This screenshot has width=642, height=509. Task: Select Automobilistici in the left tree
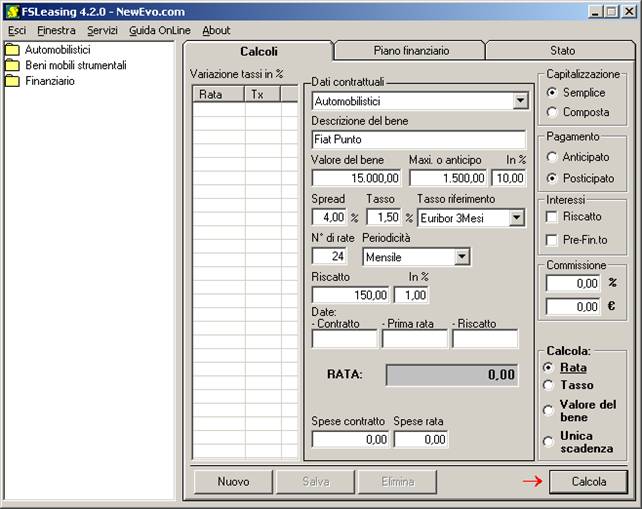58,50
